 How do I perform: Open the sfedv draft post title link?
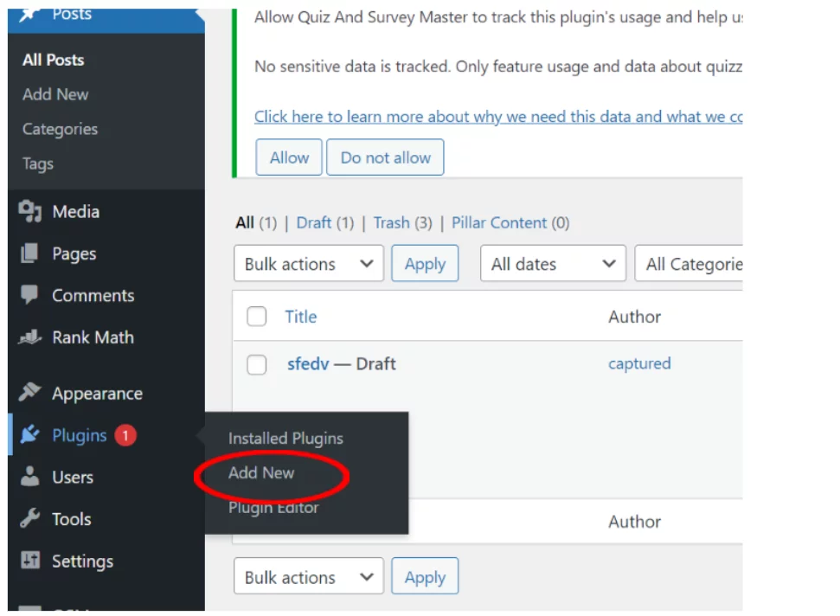308,364
